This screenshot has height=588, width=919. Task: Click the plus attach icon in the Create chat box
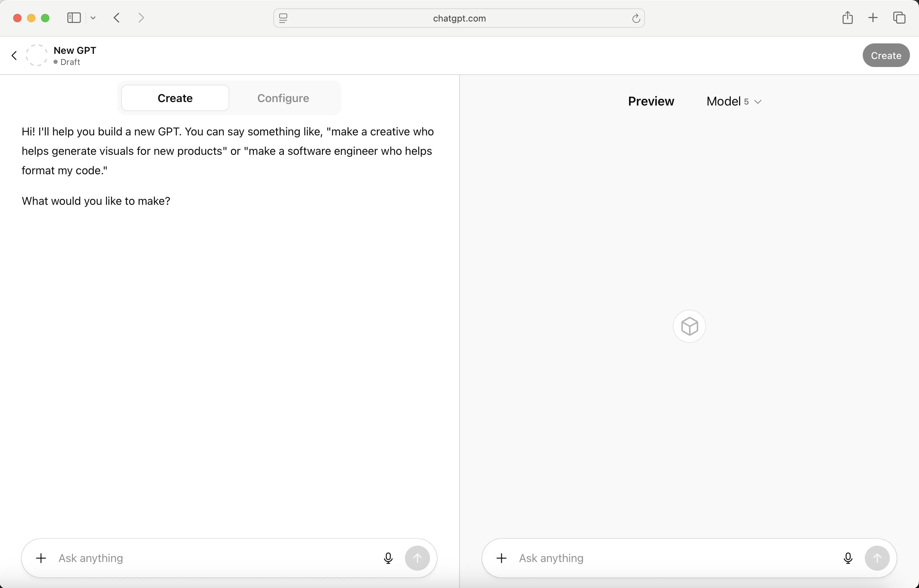tap(41, 558)
